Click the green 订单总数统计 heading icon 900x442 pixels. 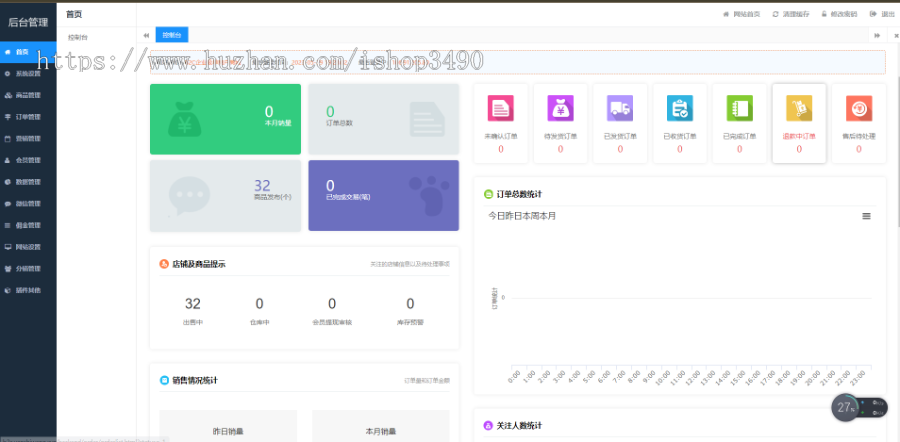pos(488,195)
